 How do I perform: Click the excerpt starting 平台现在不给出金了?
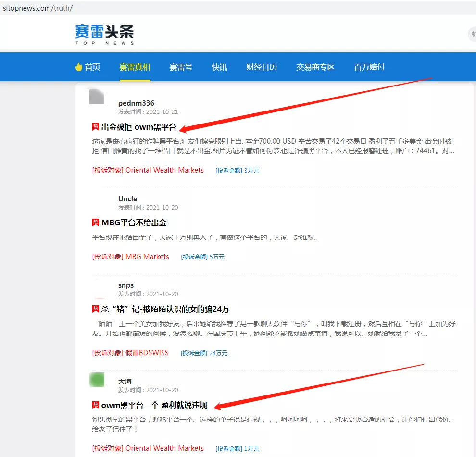coord(205,237)
